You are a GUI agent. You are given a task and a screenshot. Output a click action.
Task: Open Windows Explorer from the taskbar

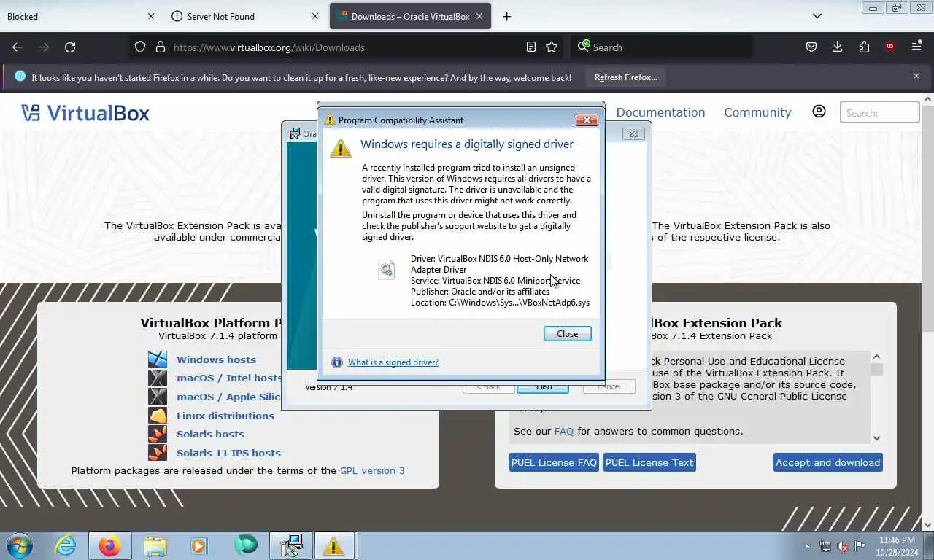[155, 545]
